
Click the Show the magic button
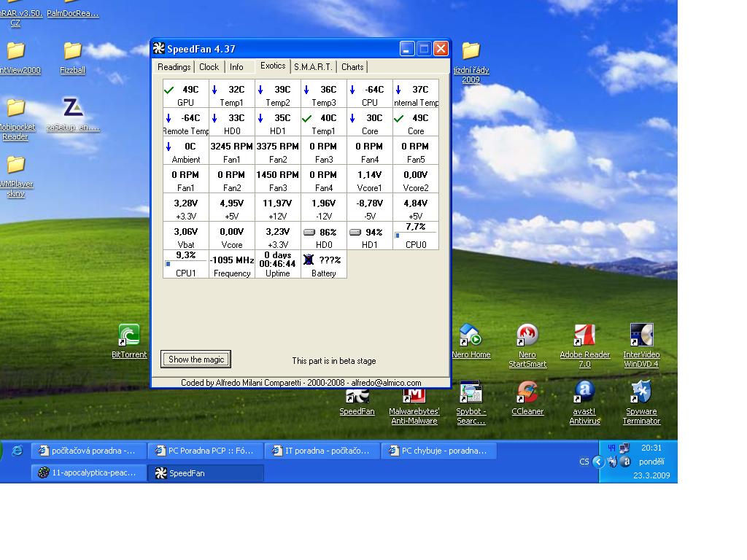point(196,359)
